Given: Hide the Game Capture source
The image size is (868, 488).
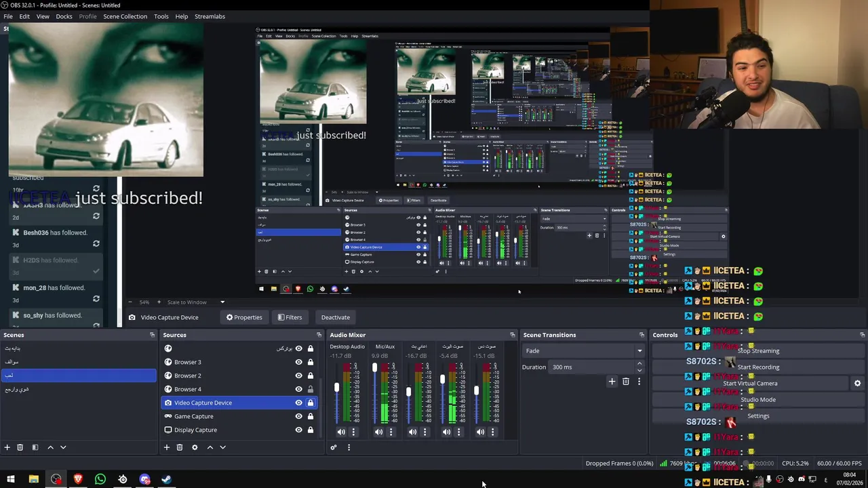Looking at the screenshot, I should point(298,416).
